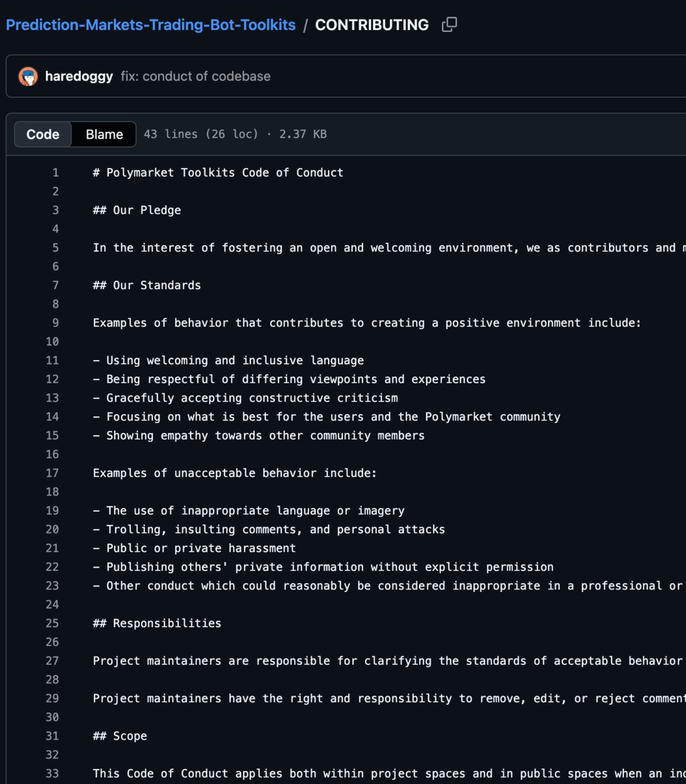Select line number 14

52,417
